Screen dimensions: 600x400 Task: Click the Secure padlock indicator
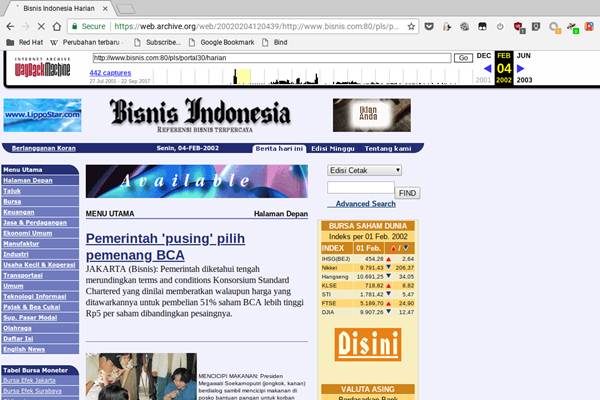click(88, 26)
